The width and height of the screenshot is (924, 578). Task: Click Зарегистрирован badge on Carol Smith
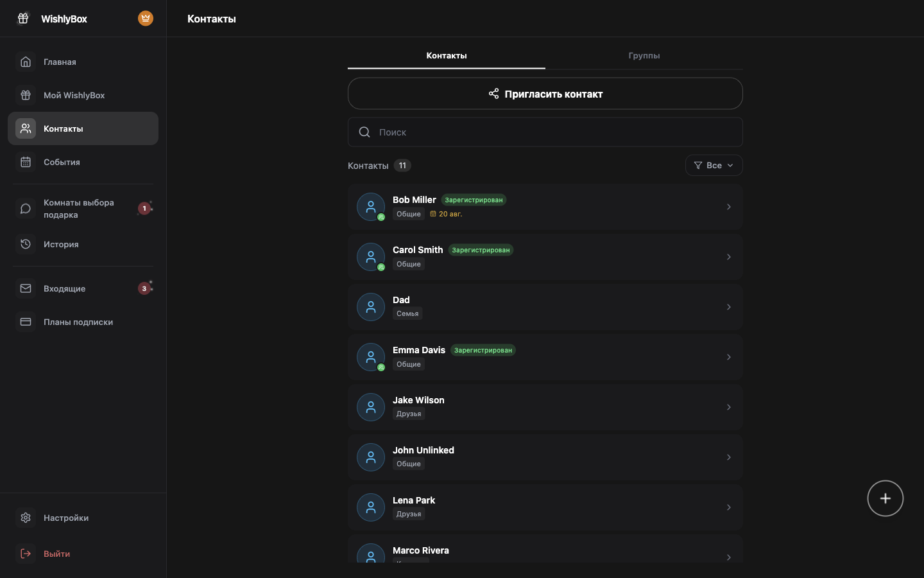(481, 250)
